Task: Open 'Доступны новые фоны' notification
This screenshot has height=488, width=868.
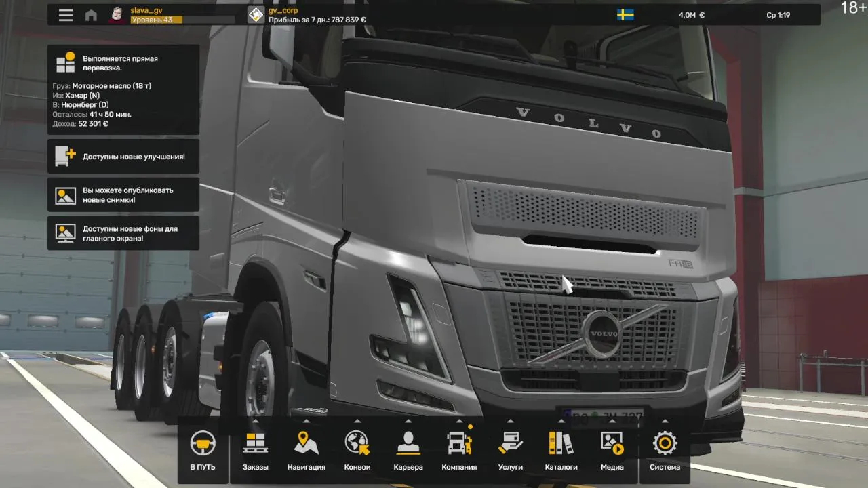Action: [x=123, y=233]
